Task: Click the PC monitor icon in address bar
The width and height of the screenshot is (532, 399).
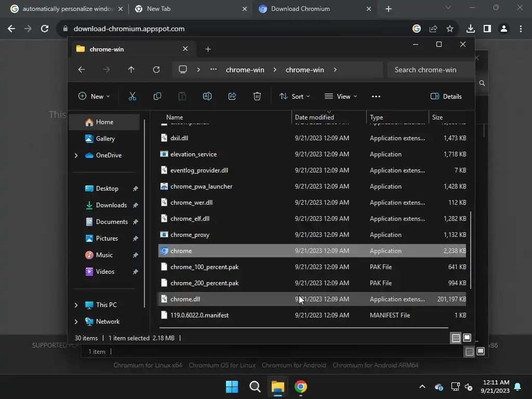Action: coord(183,70)
